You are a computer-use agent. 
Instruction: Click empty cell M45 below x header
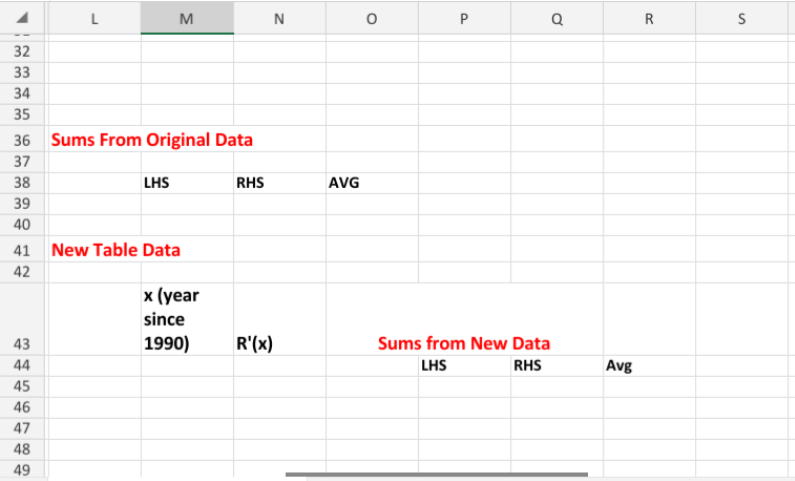pos(187,386)
